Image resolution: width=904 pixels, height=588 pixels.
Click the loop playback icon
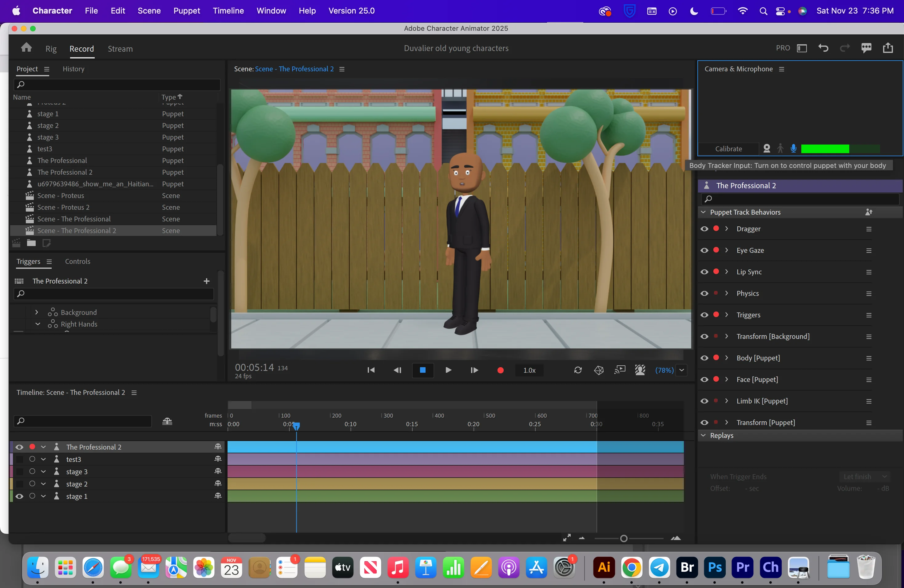tap(578, 370)
